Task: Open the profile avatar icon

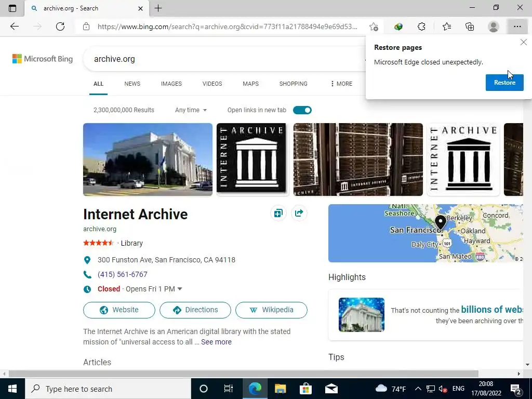Action: click(x=494, y=26)
